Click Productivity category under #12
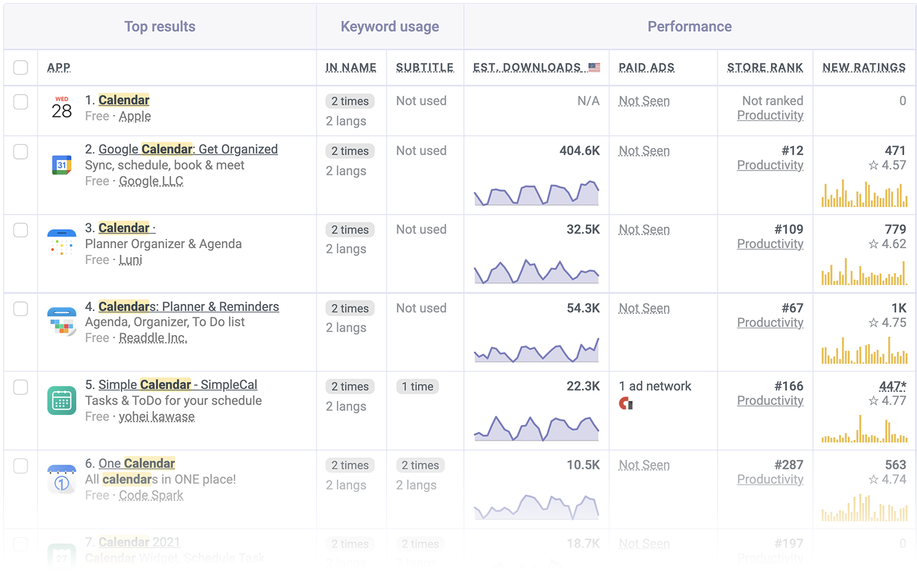The image size is (917, 588). pos(770,165)
